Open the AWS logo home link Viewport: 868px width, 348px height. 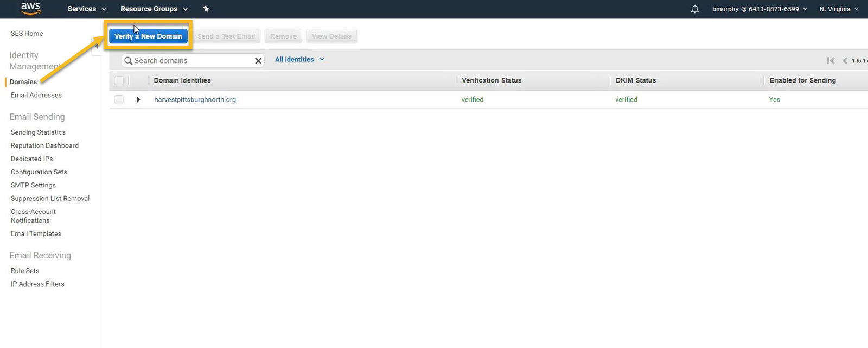click(x=30, y=8)
